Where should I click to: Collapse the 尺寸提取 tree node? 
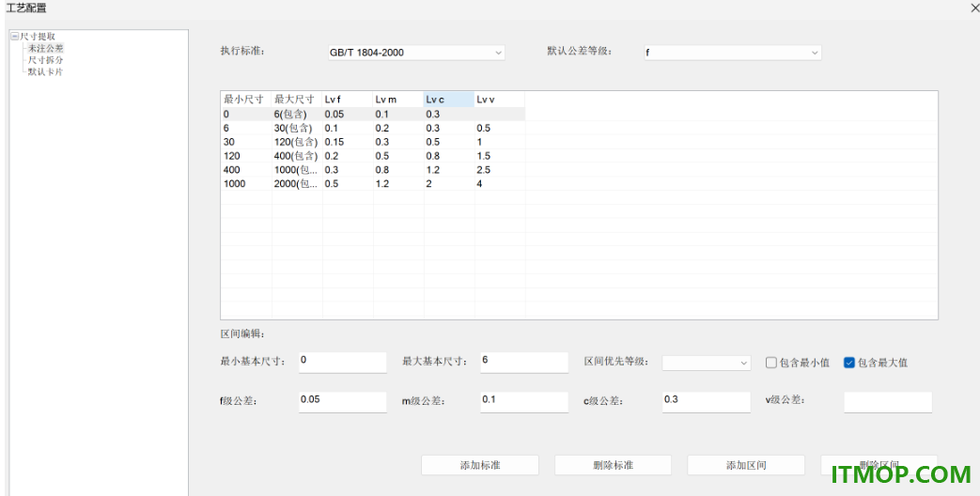pyautogui.click(x=15, y=37)
